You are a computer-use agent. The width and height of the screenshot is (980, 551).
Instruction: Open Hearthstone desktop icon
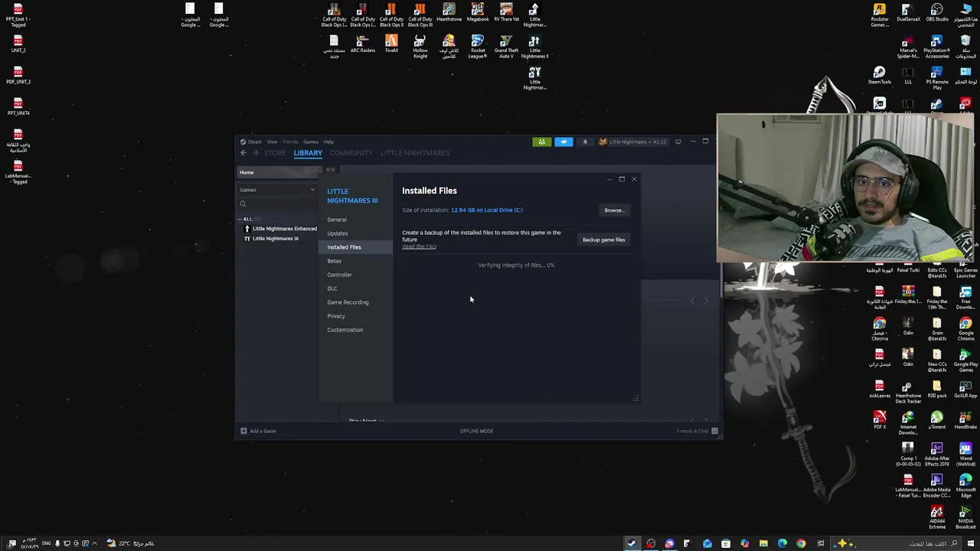[x=449, y=13]
